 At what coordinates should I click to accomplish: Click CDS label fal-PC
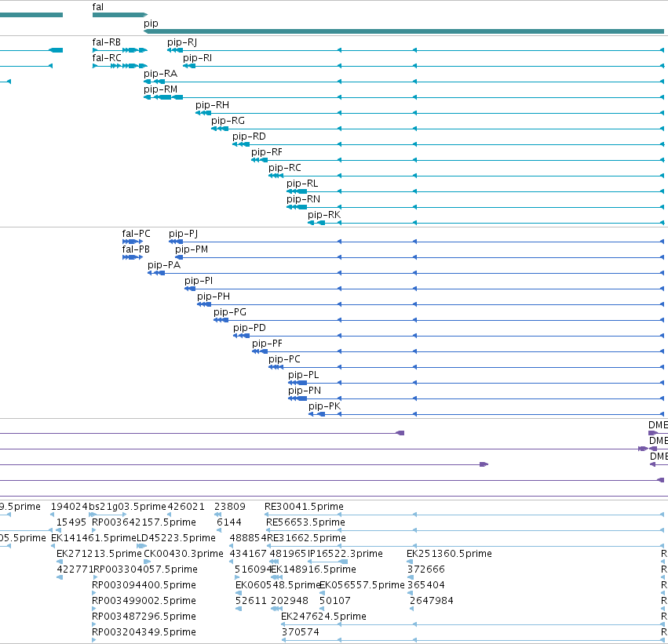click(136, 234)
